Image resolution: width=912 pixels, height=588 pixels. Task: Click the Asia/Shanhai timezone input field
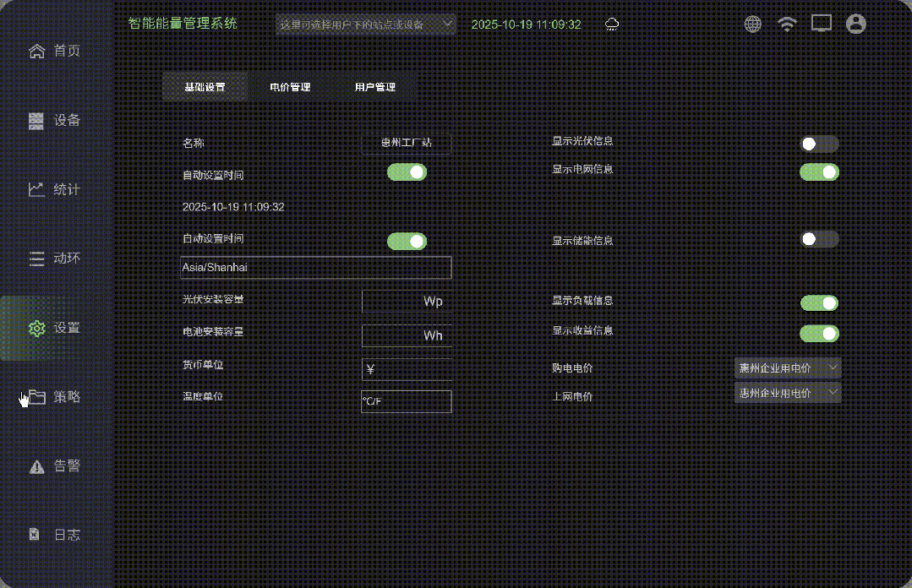(x=315, y=267)
